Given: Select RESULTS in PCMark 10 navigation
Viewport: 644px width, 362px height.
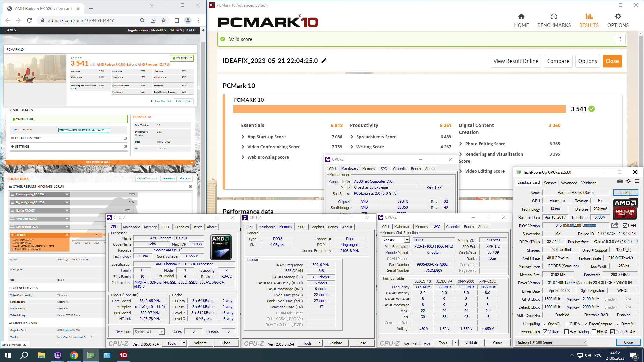Looking at the screenshot, I should (589, 21).
